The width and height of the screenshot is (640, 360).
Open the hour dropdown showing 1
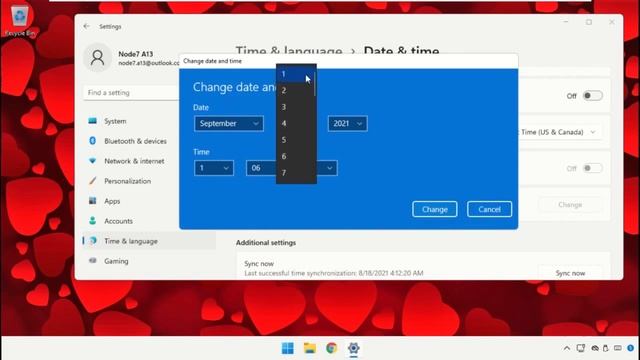point(214,168)
